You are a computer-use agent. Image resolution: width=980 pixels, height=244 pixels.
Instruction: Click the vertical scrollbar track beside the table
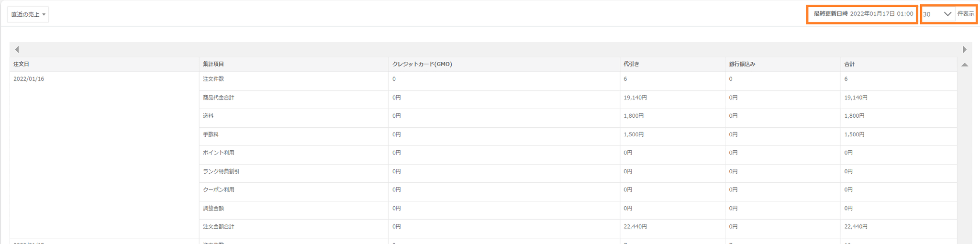(965, 153)
